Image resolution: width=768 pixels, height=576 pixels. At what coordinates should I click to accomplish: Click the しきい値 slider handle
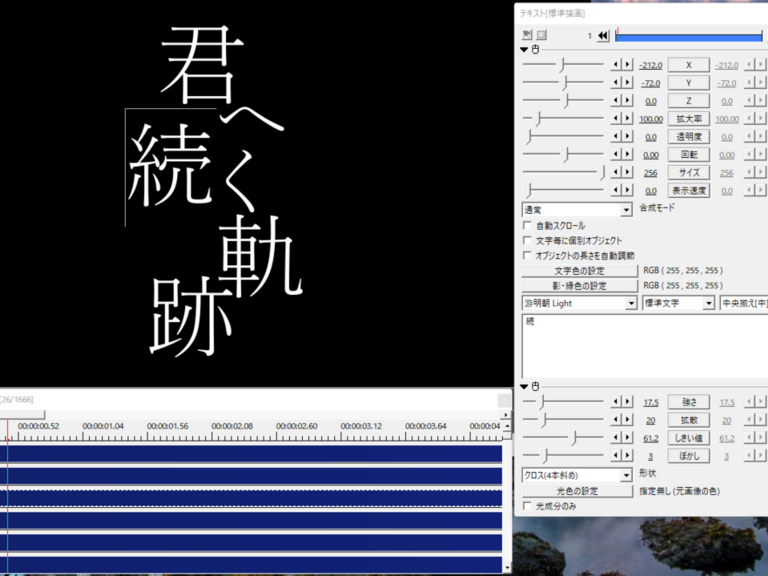click(x=574, y=437)
